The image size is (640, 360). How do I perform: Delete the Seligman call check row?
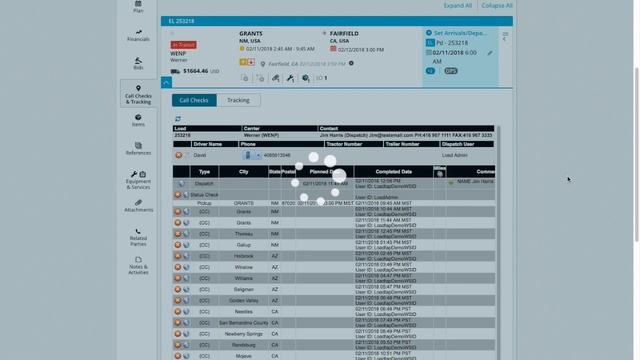click(x=178, y=289)
